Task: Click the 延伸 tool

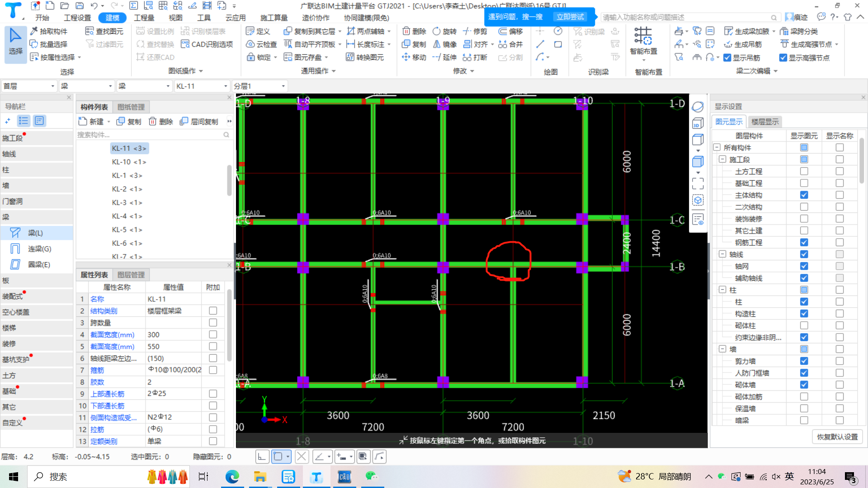Action: click(x=445, y=57)
